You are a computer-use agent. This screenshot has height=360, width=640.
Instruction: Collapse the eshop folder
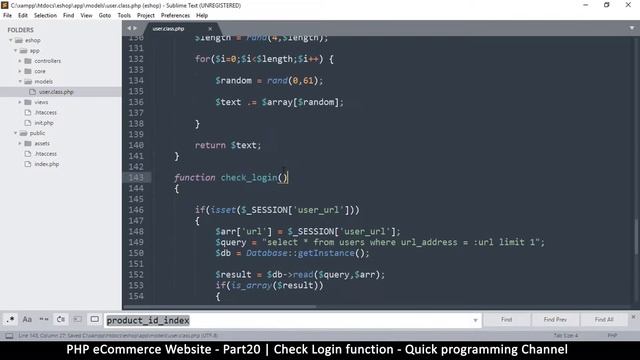pyautogui.click(x=11, y=40)
